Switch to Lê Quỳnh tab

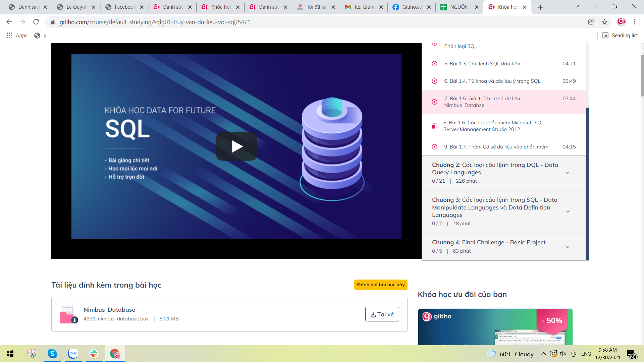point(76,7)
